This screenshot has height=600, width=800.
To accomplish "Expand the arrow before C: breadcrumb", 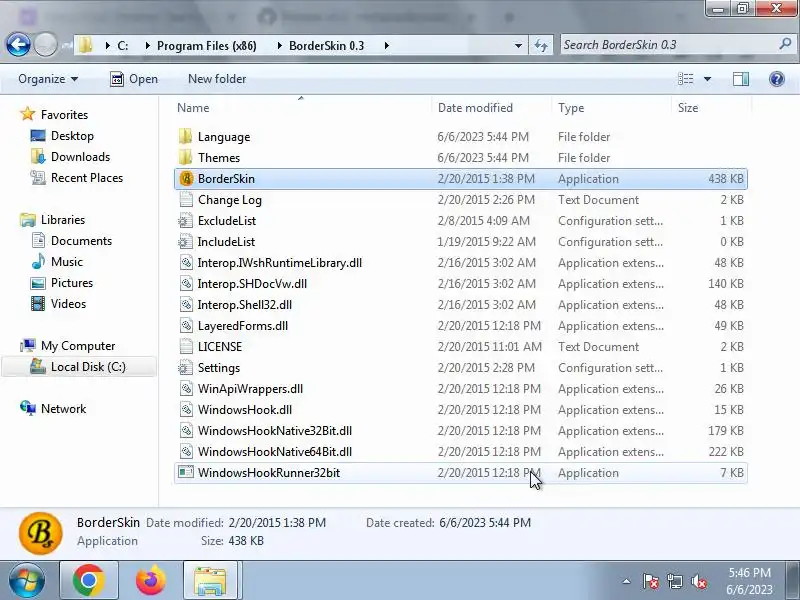I will [107, 45].
